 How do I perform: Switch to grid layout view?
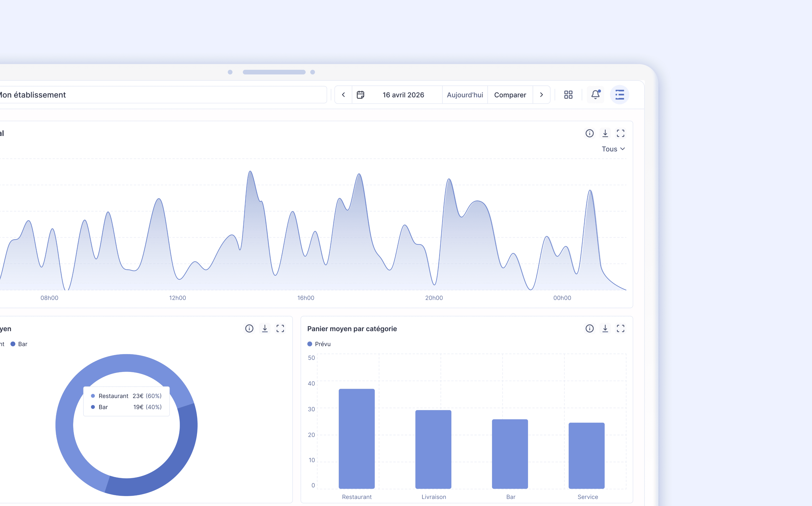pyautogui.click(x=568, y=95)
